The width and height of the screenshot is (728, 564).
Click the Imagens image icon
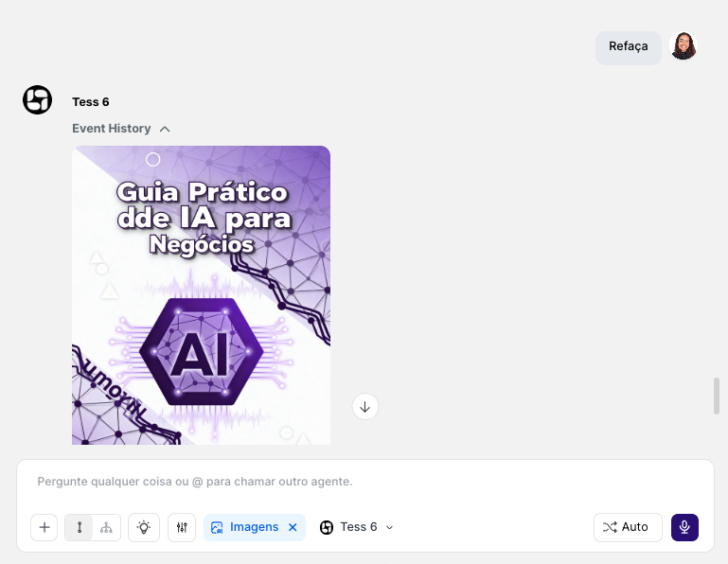point(217,527)
